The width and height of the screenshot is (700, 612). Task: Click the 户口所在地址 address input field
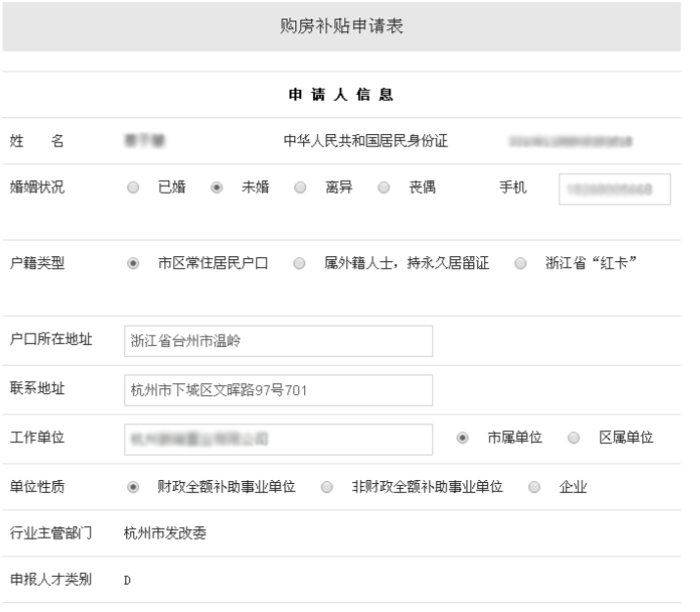coord(279,341)
